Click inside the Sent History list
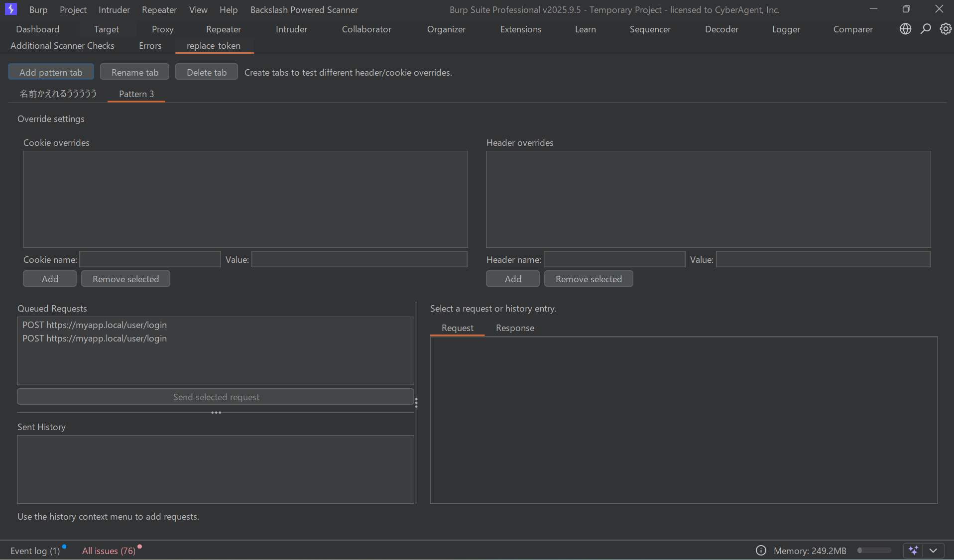 (x=216, y=469)
